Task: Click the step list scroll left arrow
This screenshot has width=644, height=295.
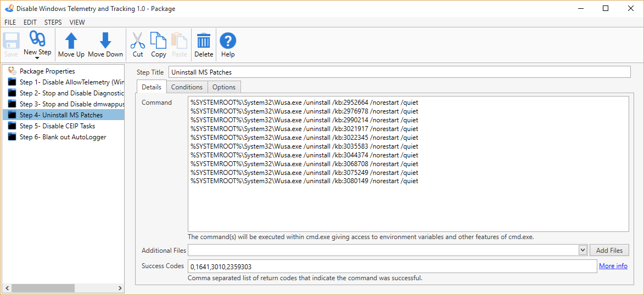Action: pos(7,288)
